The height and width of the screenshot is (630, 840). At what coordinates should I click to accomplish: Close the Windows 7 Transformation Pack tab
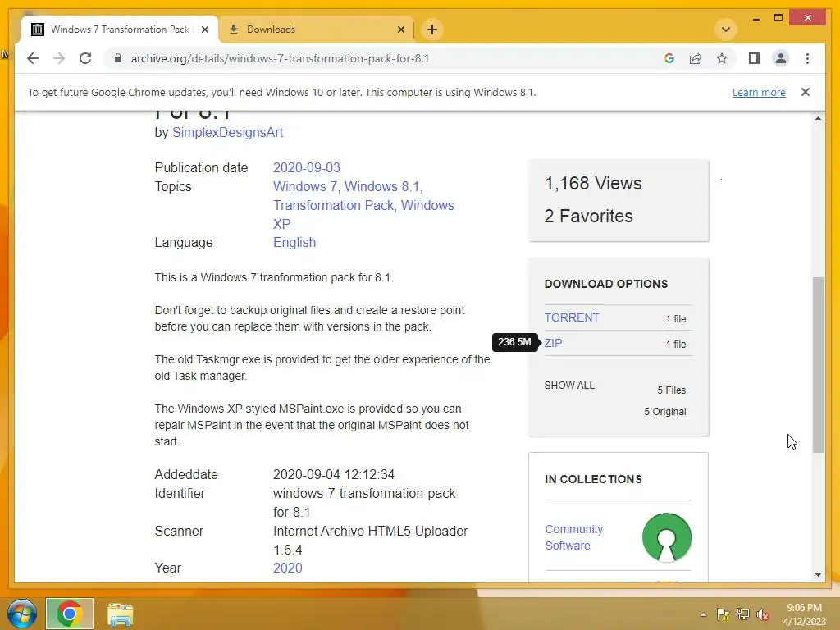click(x=204, y=30)
